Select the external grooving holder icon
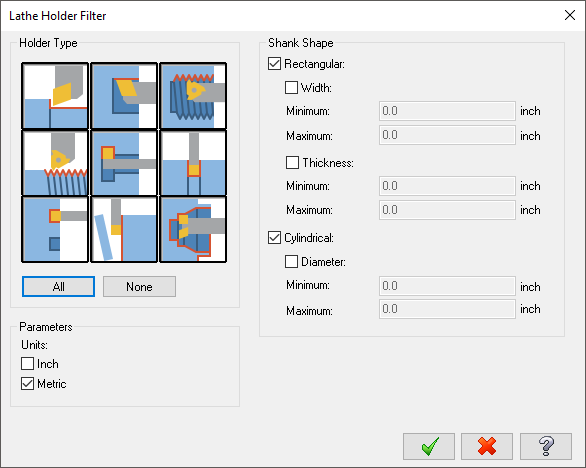Image resolution: width=586 pixels, height=468 pixels. click(x=193, y=163)
